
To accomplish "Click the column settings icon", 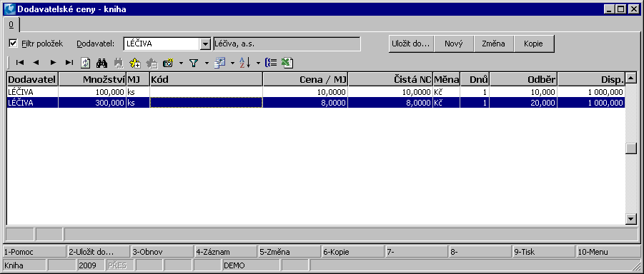I will (219, 63).
